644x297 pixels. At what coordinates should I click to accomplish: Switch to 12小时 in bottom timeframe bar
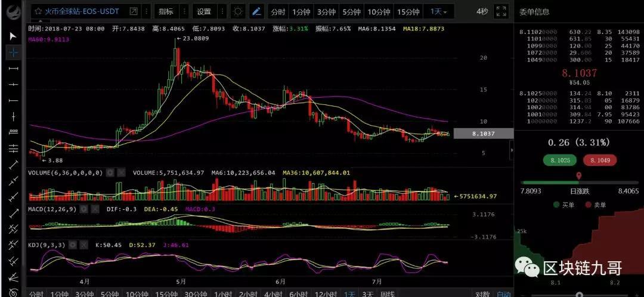[x=326, y=294]
